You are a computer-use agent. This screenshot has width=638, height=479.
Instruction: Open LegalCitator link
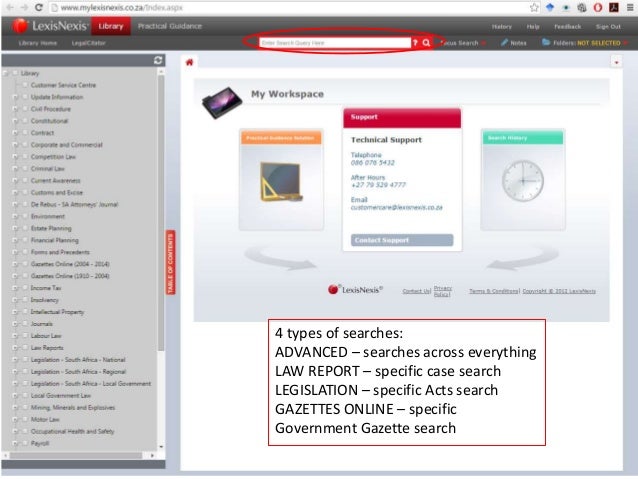click(88, 43)
